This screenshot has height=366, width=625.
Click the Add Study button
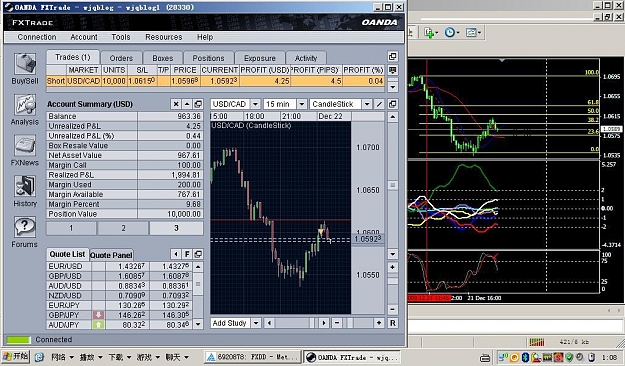[230, 323]
